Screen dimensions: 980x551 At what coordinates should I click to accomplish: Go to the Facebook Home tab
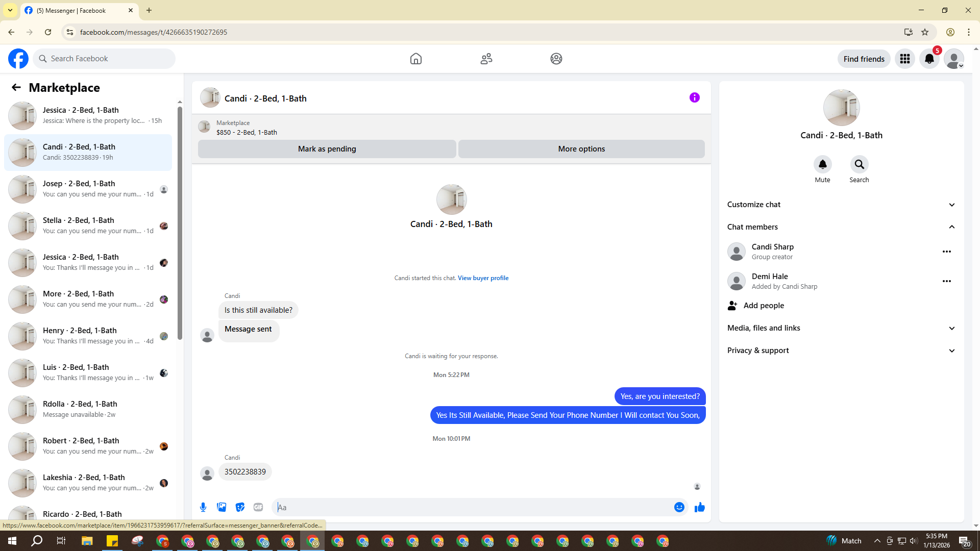[415, 59]
